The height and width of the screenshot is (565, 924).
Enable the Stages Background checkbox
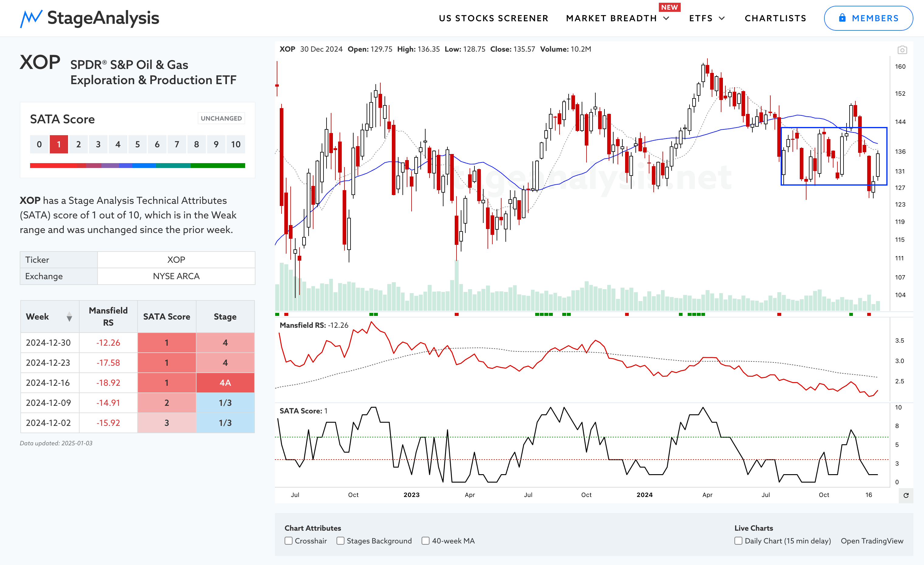point(341,541)
